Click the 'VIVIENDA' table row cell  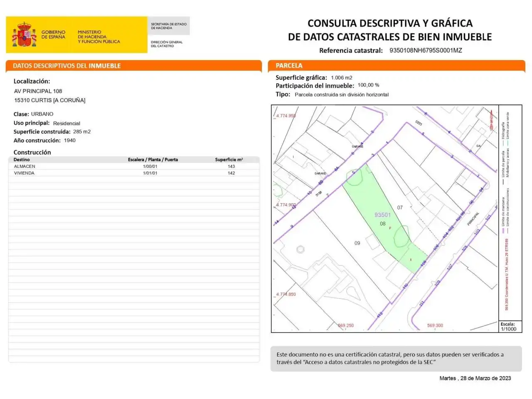pyautogui.click(x=24, y=173)
